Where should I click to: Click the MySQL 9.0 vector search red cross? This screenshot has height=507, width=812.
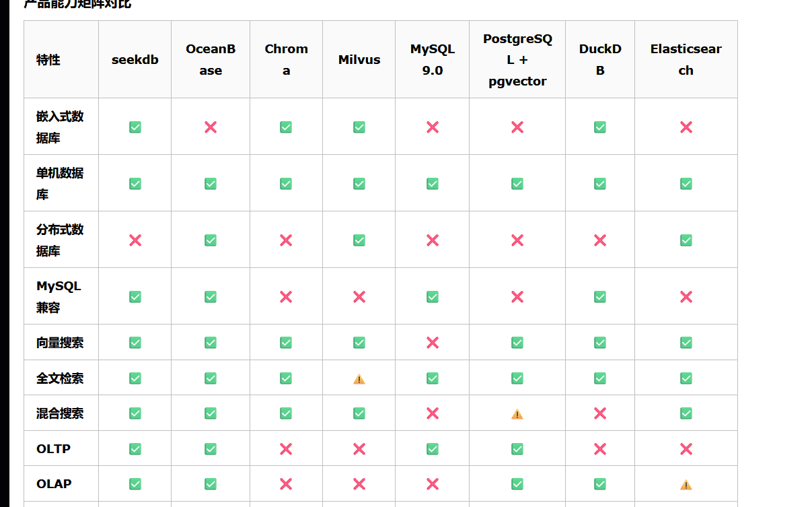click(x=433, y=343)
